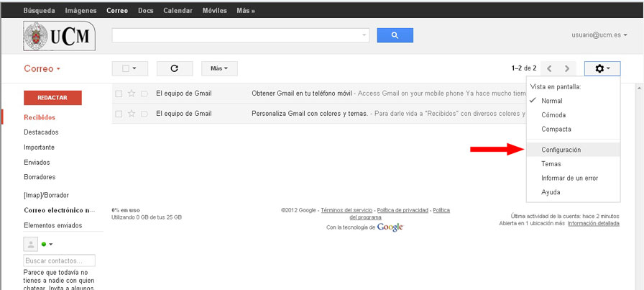Open Términos del servicio link

tap(346, 210)
